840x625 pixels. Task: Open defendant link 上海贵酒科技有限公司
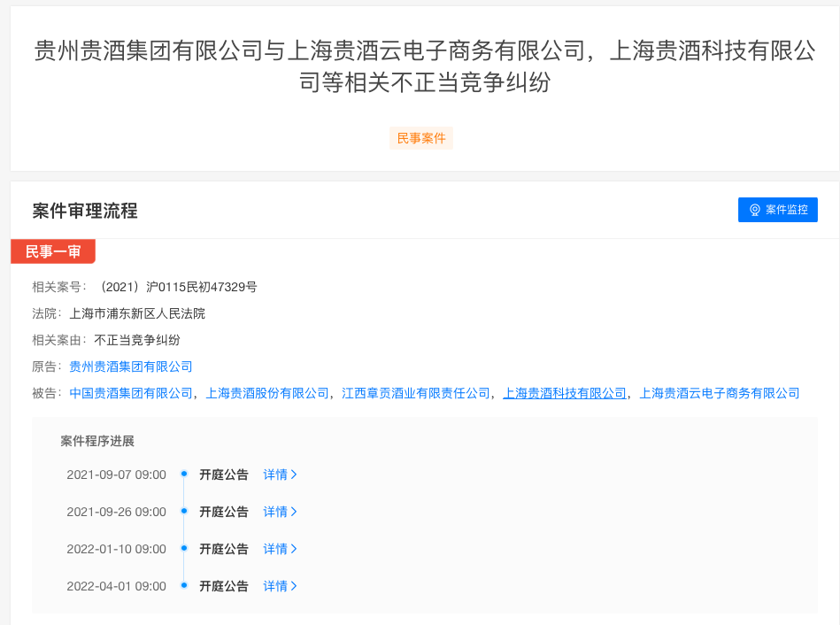coord(565,393)
